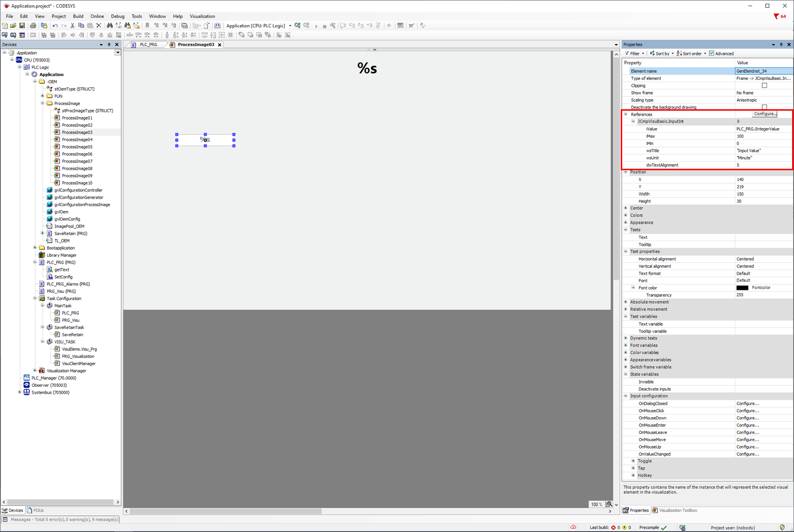
Task: Click the Undo arrow icon
Action: pos(55,26)
